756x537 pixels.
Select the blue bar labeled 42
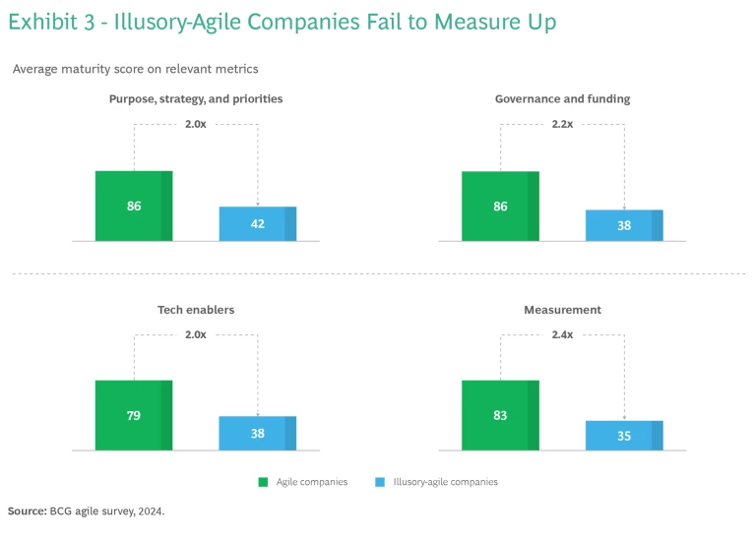click(257, 223)
